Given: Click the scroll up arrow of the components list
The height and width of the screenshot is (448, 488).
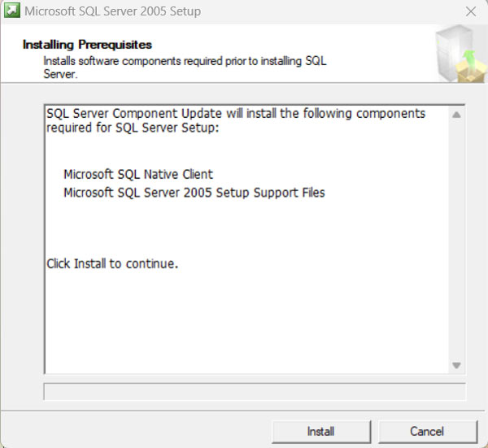Looking at the screenshot, I should (456, 115).
